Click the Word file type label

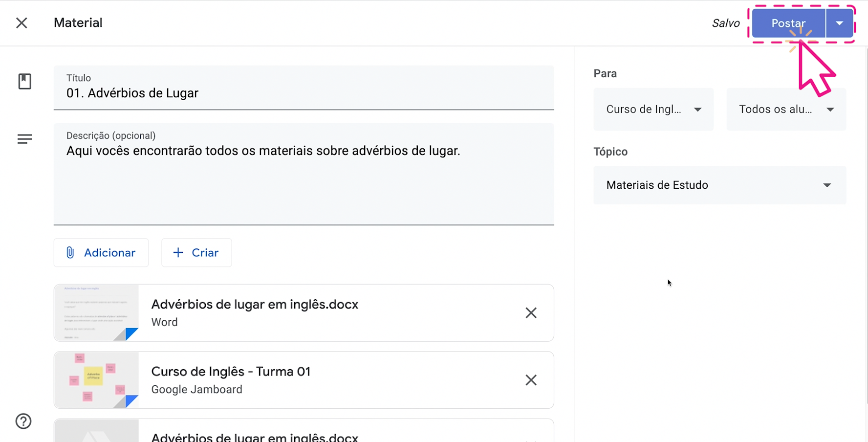(164, 322)
